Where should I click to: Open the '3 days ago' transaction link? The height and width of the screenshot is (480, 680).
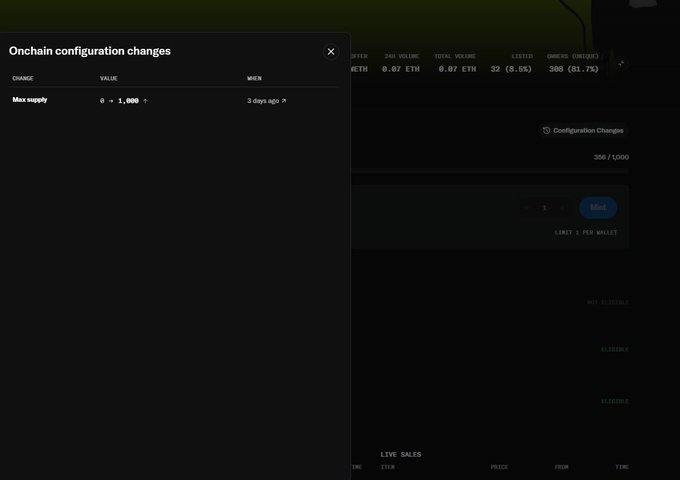(x=266, y=101)
